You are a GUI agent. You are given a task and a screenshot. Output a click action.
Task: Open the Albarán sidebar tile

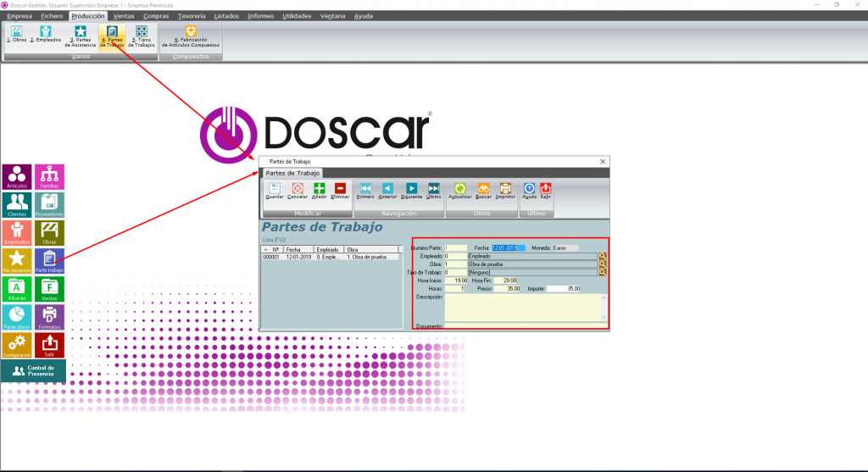(x=17, y=290)
